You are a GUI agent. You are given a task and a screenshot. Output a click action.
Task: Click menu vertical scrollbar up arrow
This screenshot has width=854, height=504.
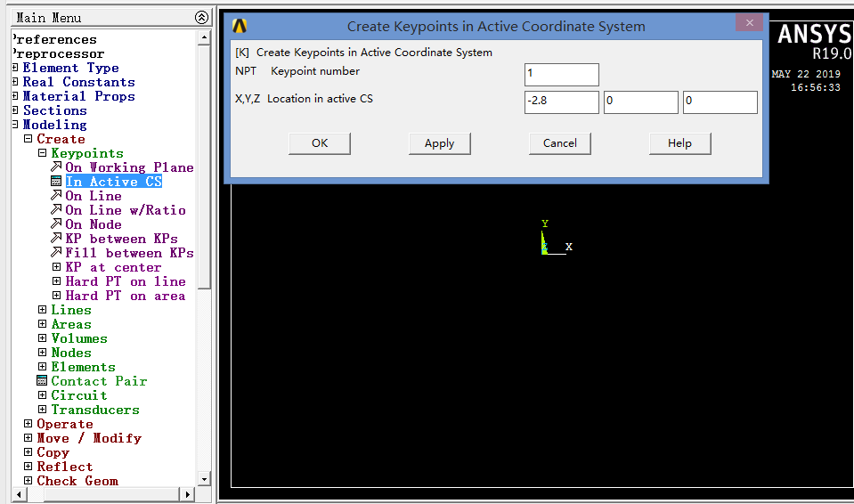point(204,37)
